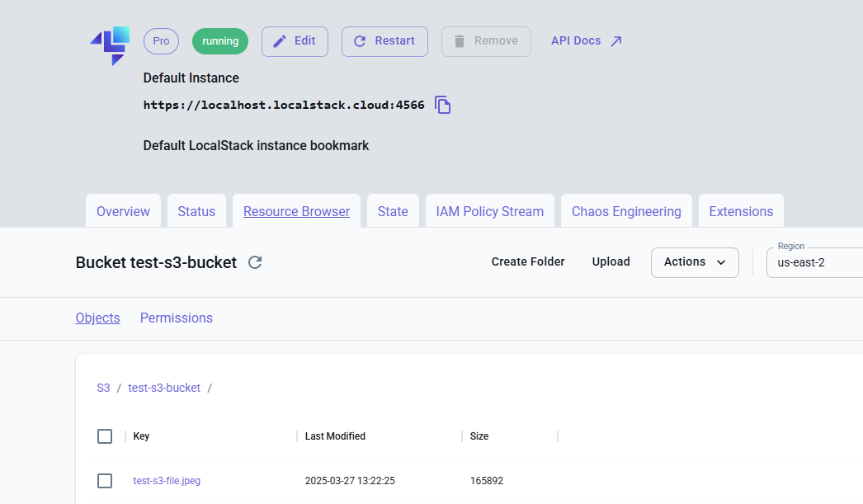863x504 pixels.
Task: Click test-s3-bucket breadcrumb link
Action: tap(164, 388)
